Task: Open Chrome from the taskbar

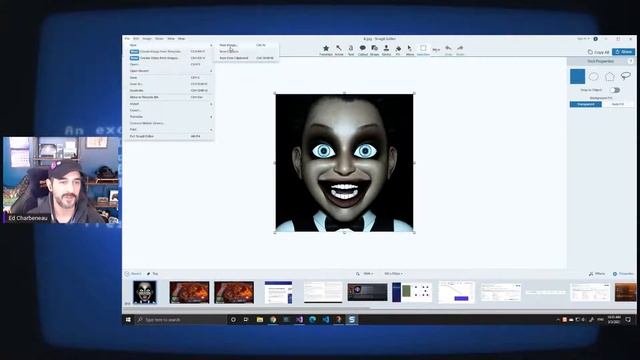Action: coord(273,320)
